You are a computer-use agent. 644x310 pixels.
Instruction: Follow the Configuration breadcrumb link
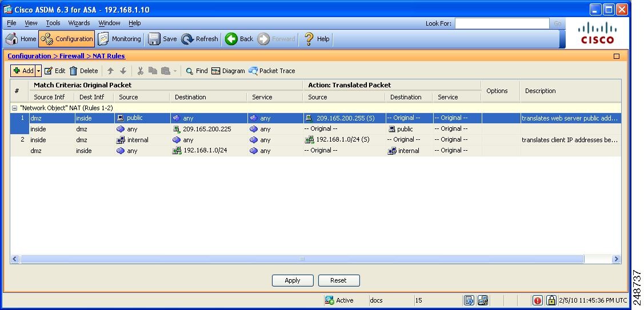point(29,56)
